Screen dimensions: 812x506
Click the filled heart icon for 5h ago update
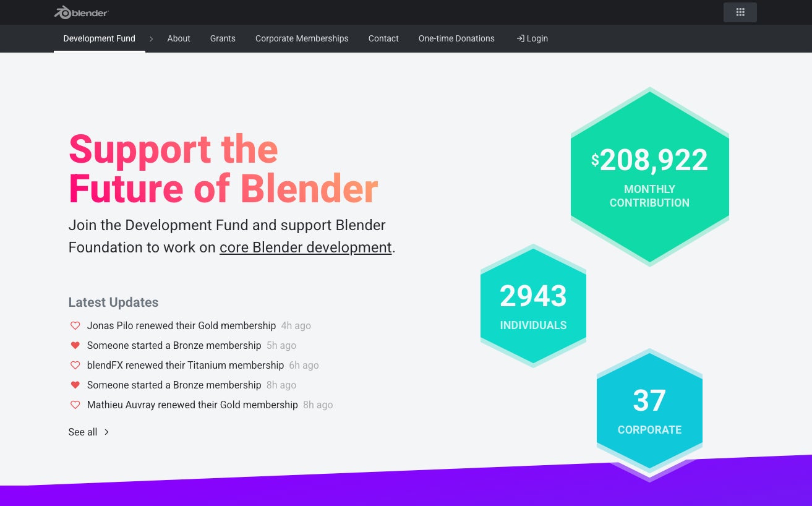pos(75,345)
